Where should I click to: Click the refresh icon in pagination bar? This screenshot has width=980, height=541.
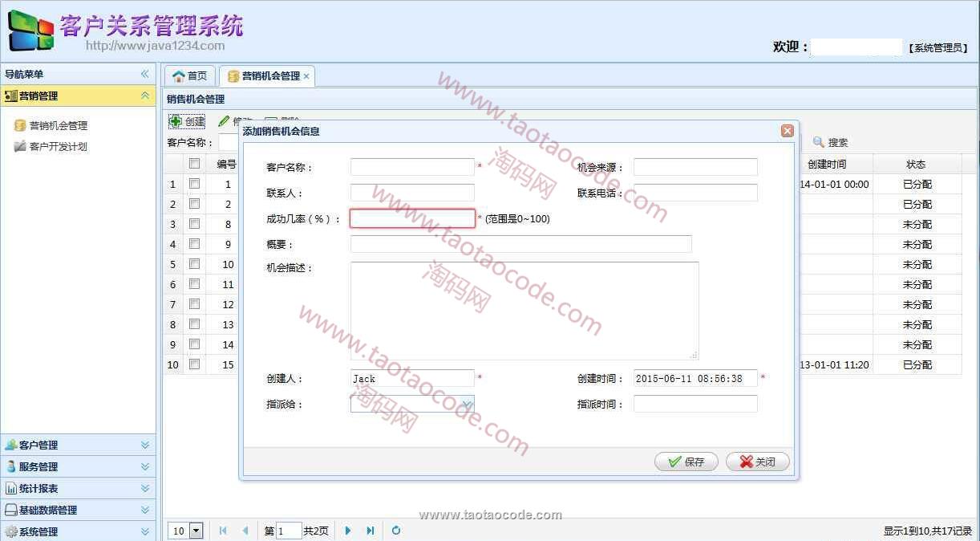(396, 531)
